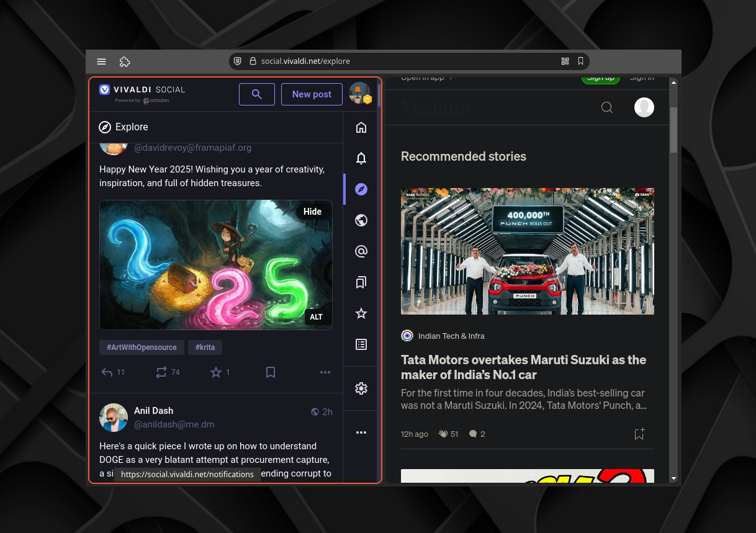The image size is (756, 533).
Task: Open Anil Dash's avatar
Action: (114, 418)
